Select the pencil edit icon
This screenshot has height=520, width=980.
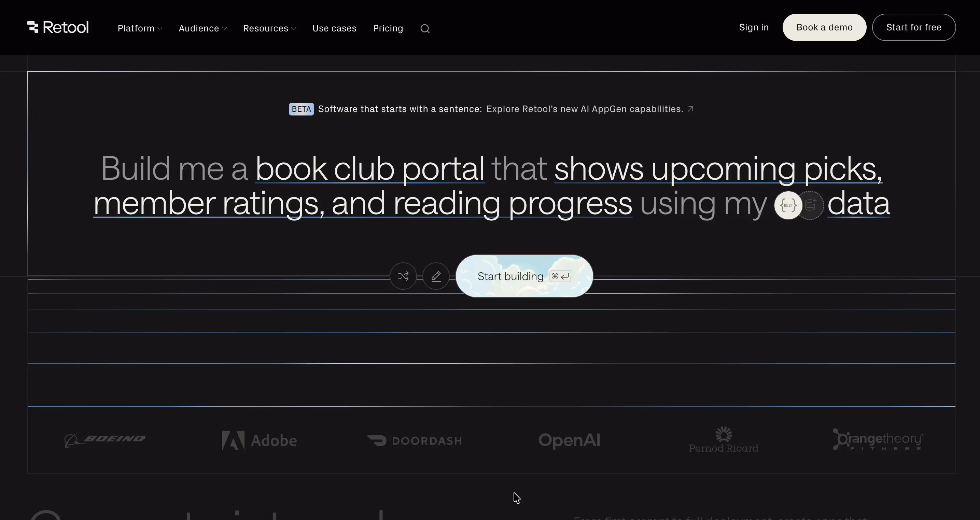pyautogui.click(x=436, y=276)
